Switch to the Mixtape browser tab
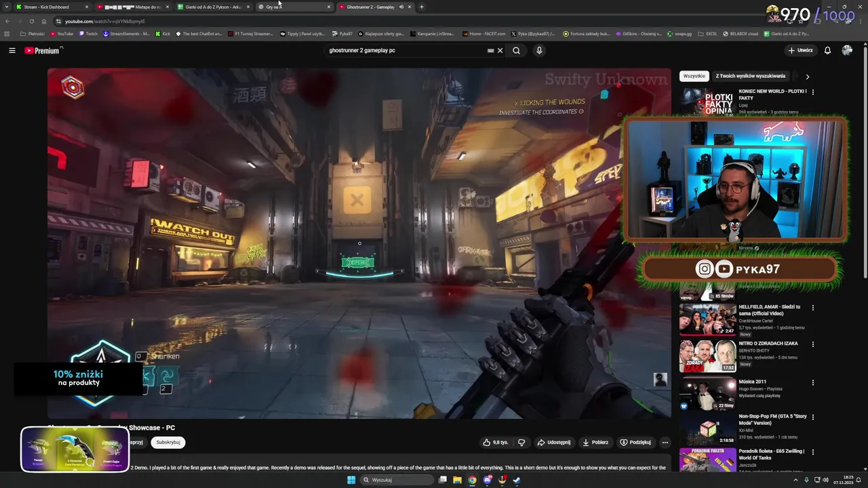The height and width of the screenshot is (488, 868). [x=133, y=7]
